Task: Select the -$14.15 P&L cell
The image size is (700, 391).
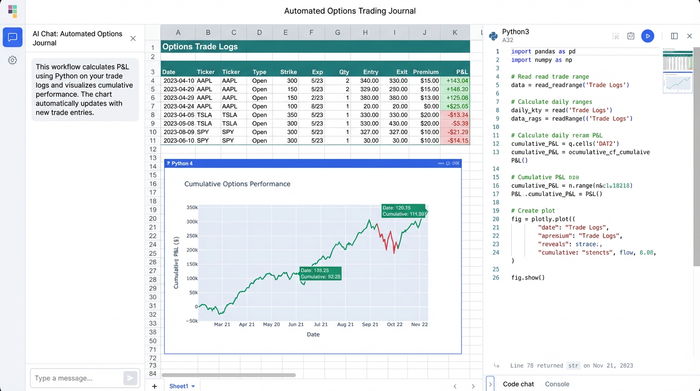Action: click(x=455, y=140)
